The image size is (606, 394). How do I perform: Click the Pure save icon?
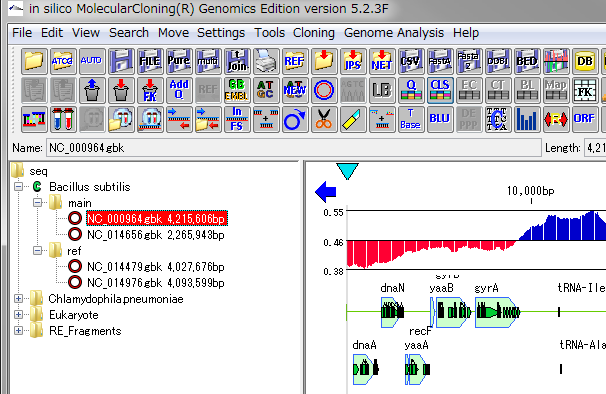coord(179,61)
